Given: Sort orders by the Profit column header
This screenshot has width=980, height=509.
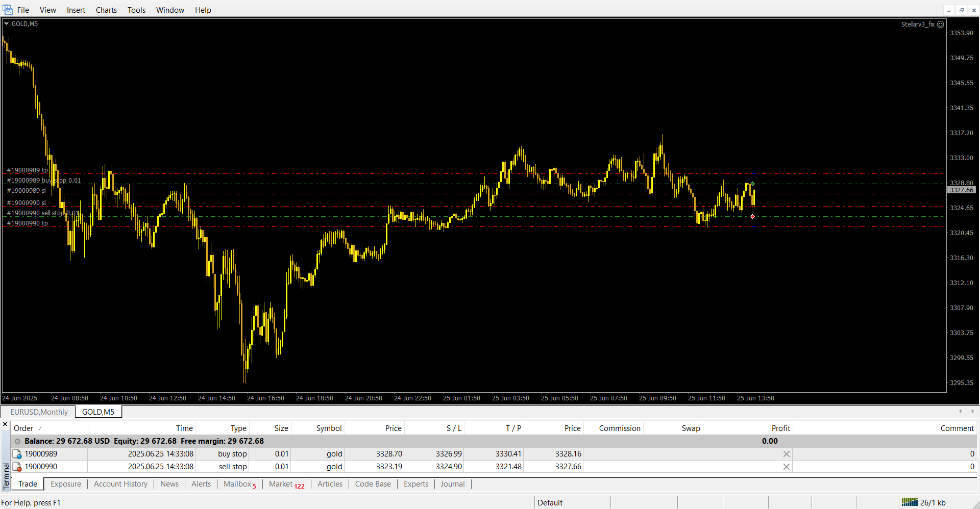Looking at the screenshot, I should tap(780, 428).
